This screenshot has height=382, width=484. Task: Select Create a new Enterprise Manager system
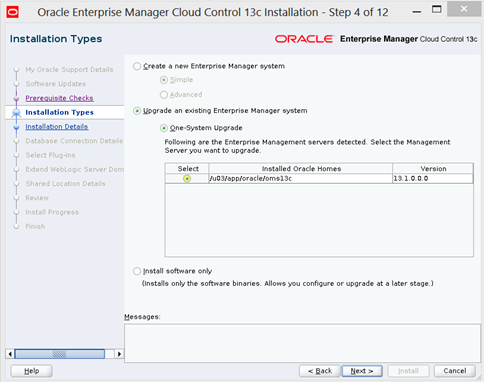[x=137, y=66]
